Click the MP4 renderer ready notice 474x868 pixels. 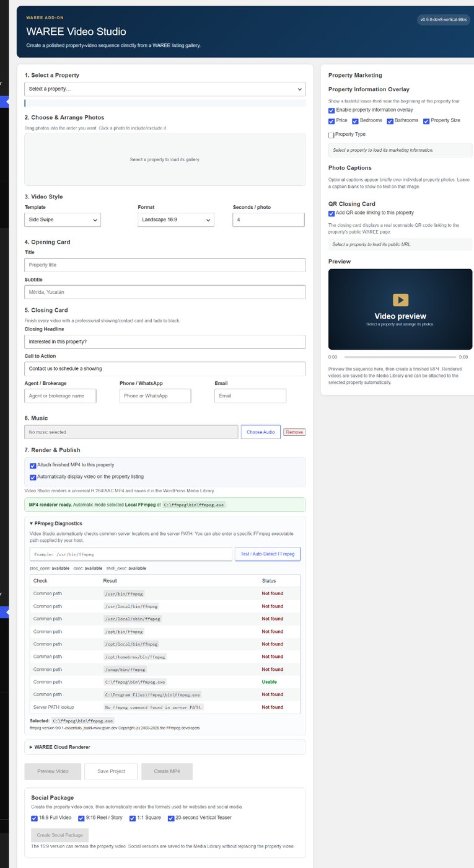[x=165, y=505]
